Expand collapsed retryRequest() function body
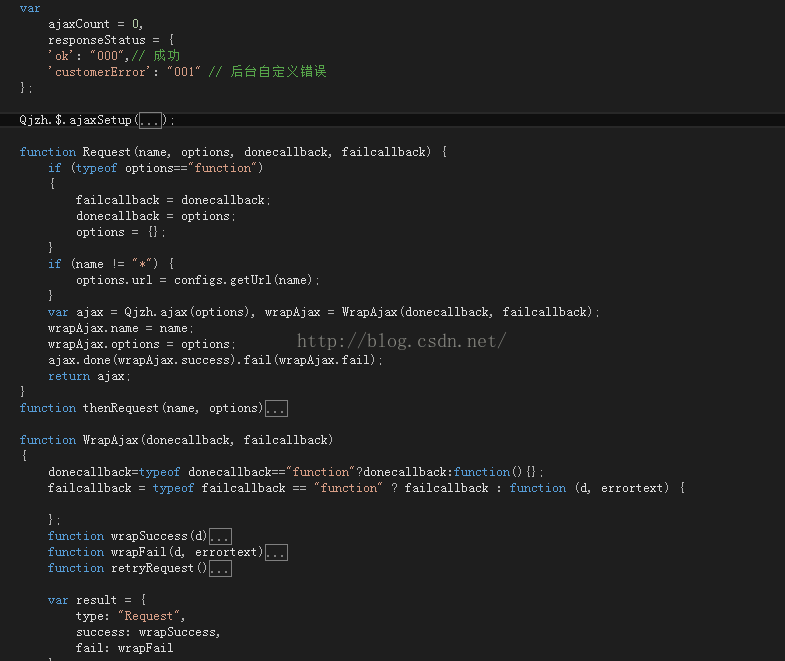The height and width of the screenshot is (661, 785). coord(220,568)
